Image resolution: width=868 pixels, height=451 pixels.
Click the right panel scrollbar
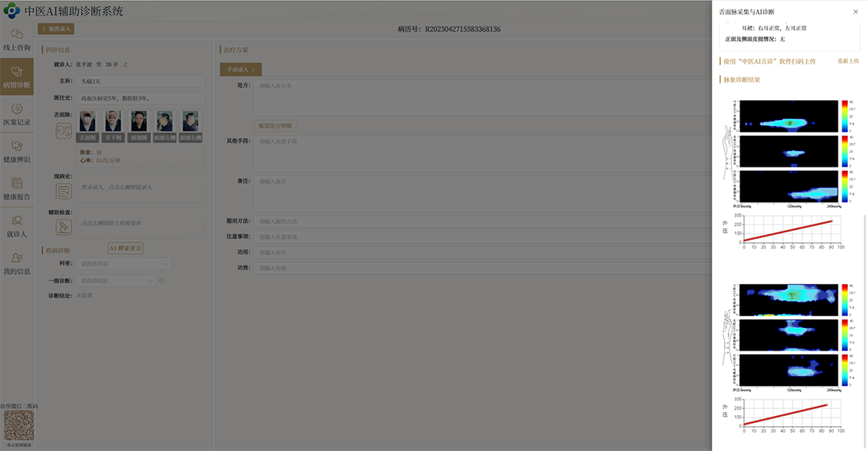tap(864, 333)
